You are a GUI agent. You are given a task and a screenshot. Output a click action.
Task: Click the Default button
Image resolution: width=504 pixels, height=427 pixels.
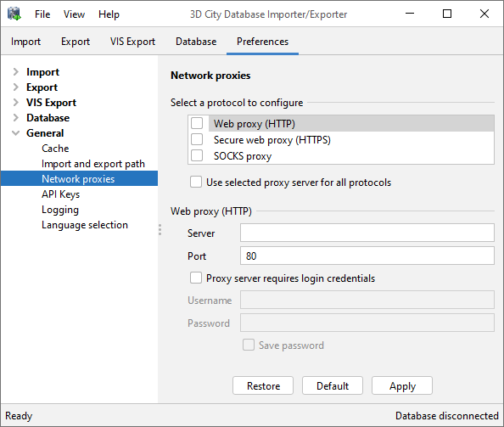point(333,385)
